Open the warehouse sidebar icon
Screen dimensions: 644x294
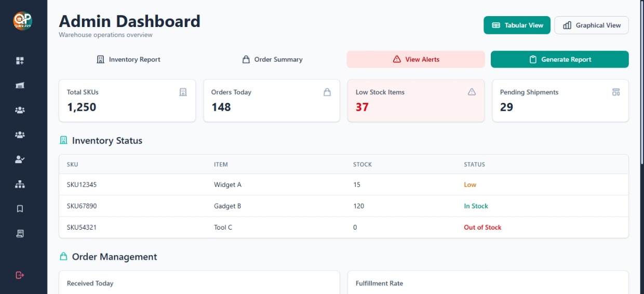pyautogui.click(x=20, y=86)
